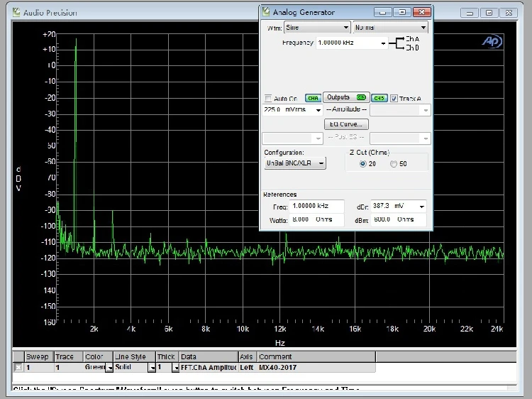Toggle the CHA output channel button
The width and height of the screenshot is (532, 399).
click(312, 98)
